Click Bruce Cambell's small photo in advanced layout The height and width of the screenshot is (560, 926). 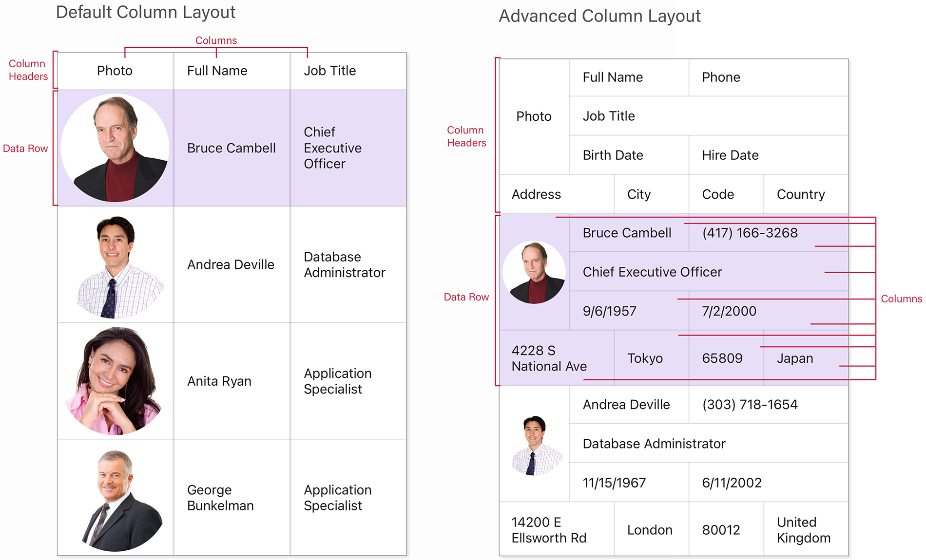point(534,273)
